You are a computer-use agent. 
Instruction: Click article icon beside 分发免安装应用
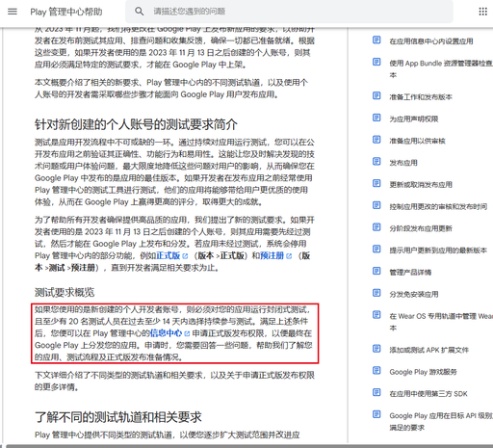[376, 293]
